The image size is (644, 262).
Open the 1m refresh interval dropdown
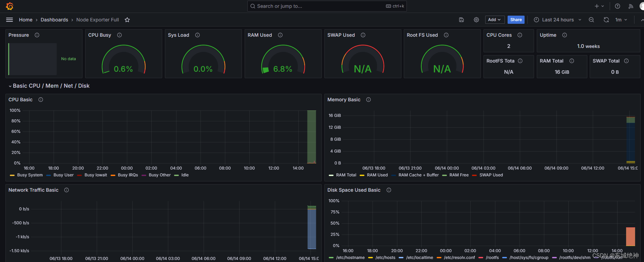(621, 20)
